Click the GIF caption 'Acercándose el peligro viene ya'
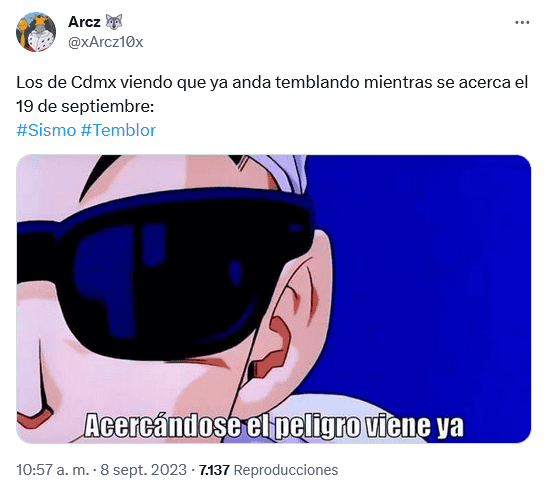Viewport: 548px width, 489px height. pyautogui.click(x=274, y=426)
